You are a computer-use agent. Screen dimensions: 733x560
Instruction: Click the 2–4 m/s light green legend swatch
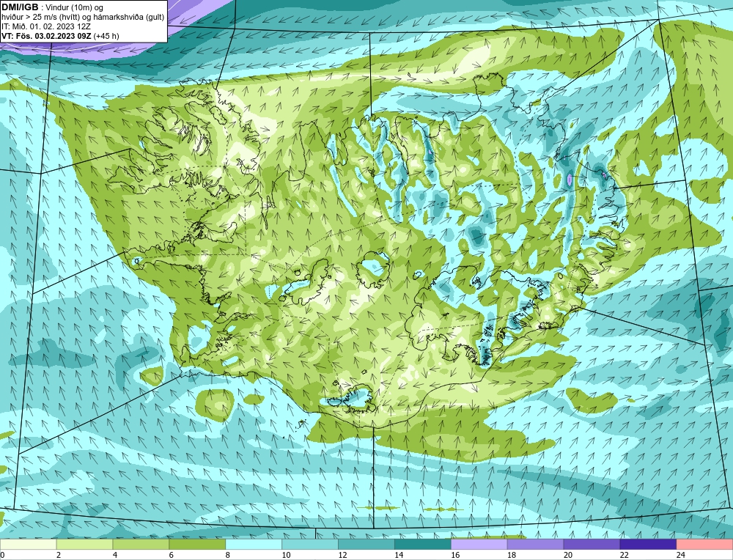(84, 545)
